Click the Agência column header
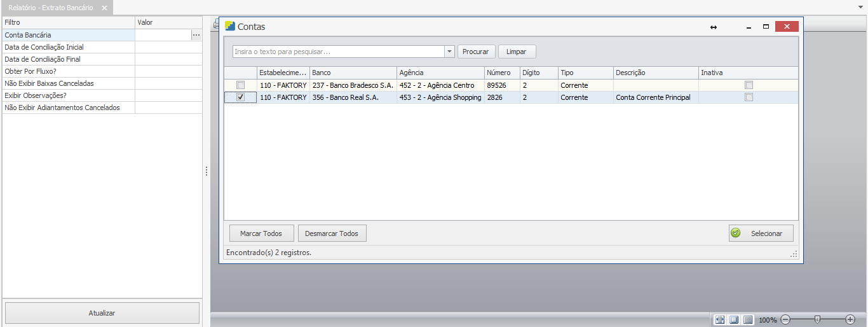The width and height of the screenshot is (868, 327). 440,73
